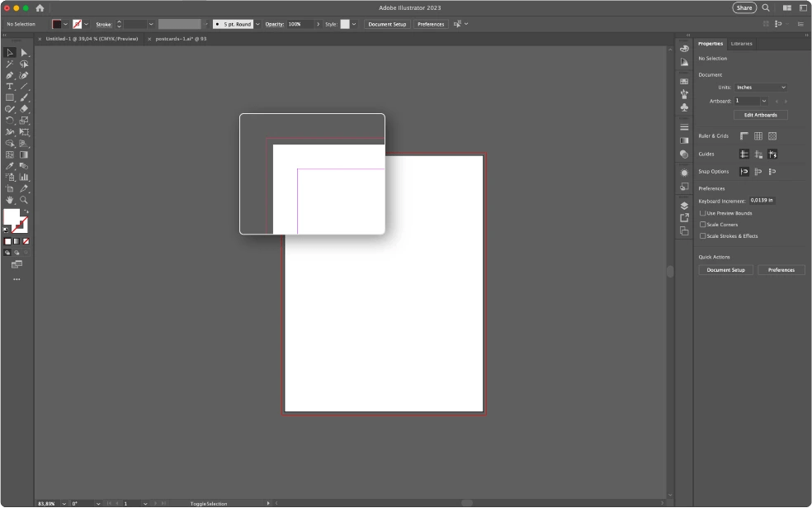Enable Use Preview Bounds

click(701, 212)
